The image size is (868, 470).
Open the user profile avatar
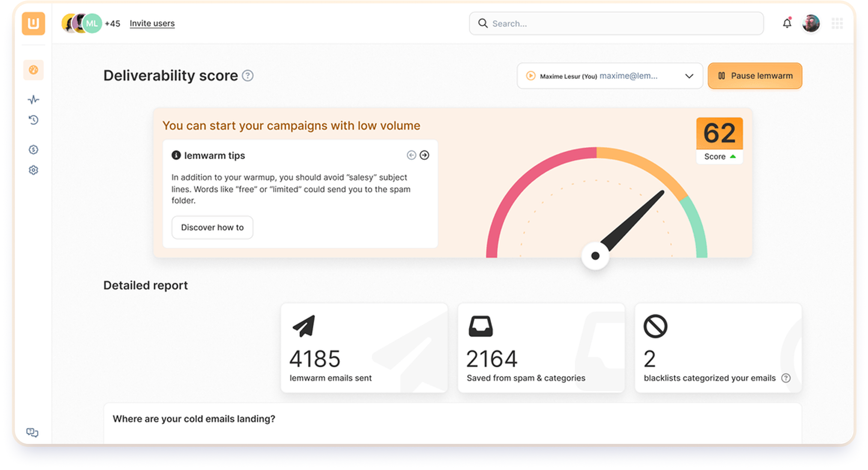pos(811,23)
